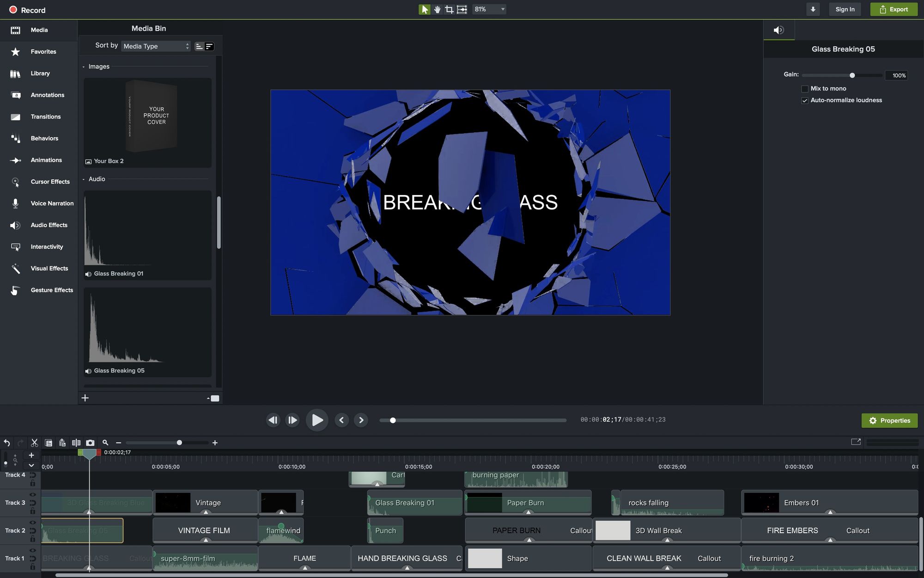Click the timeline zoom magnifier icon
The height and width of the screenshot is (578, 924).
pyautogui.click(x=105, y=443)
